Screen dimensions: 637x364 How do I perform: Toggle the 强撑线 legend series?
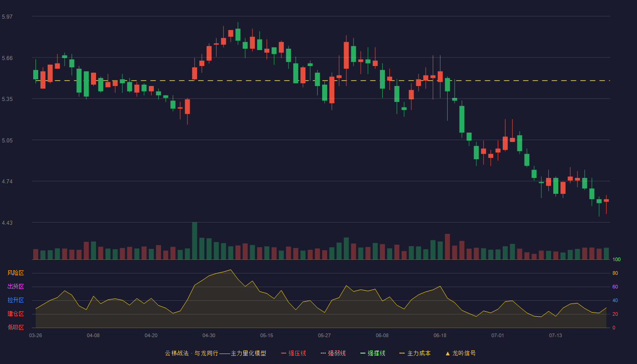(x=373, y=353)
